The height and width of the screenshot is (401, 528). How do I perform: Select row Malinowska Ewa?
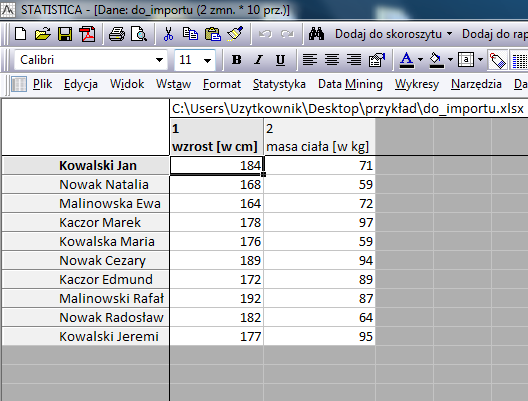pyautogui.click(x=86, y=204)
